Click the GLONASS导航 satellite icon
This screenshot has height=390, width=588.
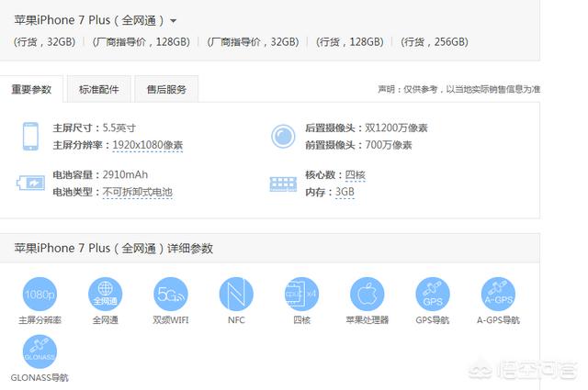click(40, 351)
